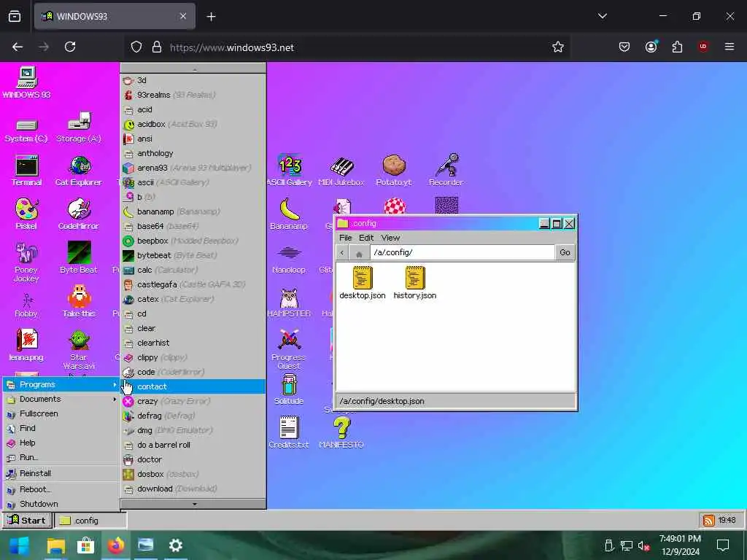Open the MANIFESTO question mark icon

click(x=341, y=432)
